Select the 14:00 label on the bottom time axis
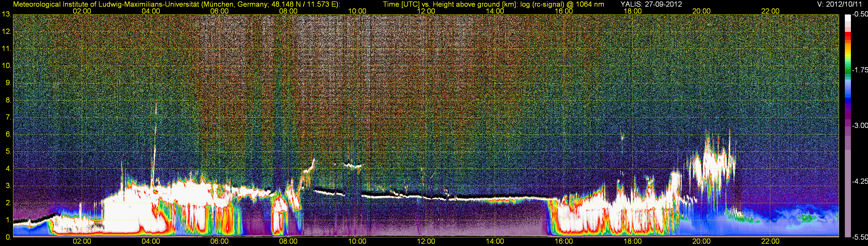 tap(495, 241)
